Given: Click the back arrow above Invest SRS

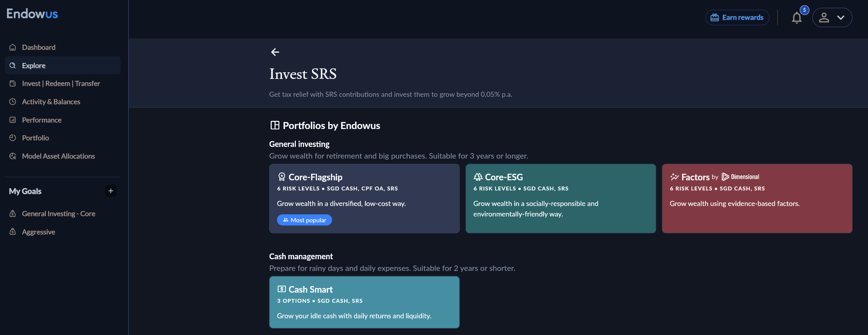Looking at the screenshot, I should click(275, 52).
